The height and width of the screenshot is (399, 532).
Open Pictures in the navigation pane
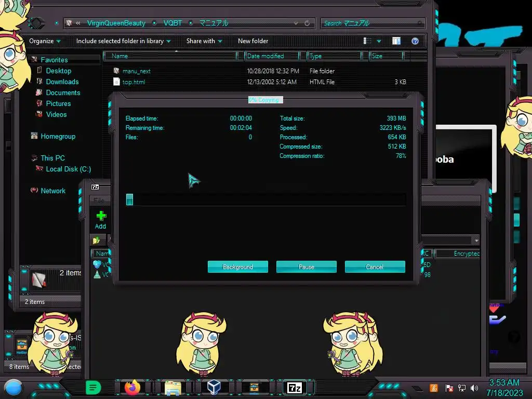(x=58, y=103)
